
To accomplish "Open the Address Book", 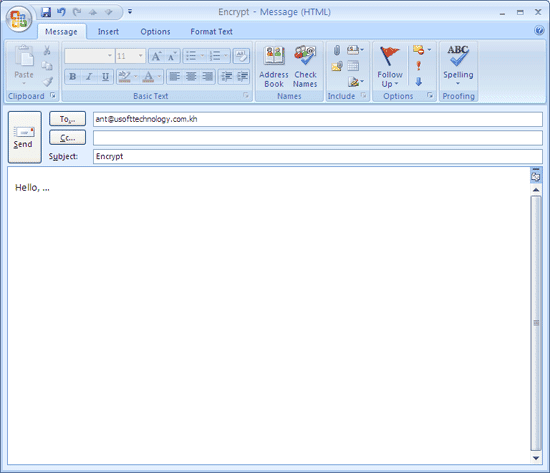I will pyautogui.click(x=274, y=67).
